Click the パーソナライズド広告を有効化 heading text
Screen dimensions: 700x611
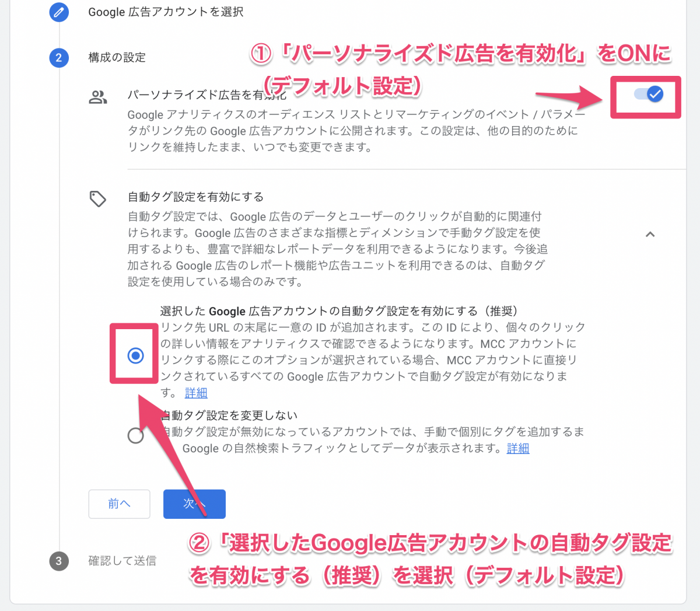point(207,95)
